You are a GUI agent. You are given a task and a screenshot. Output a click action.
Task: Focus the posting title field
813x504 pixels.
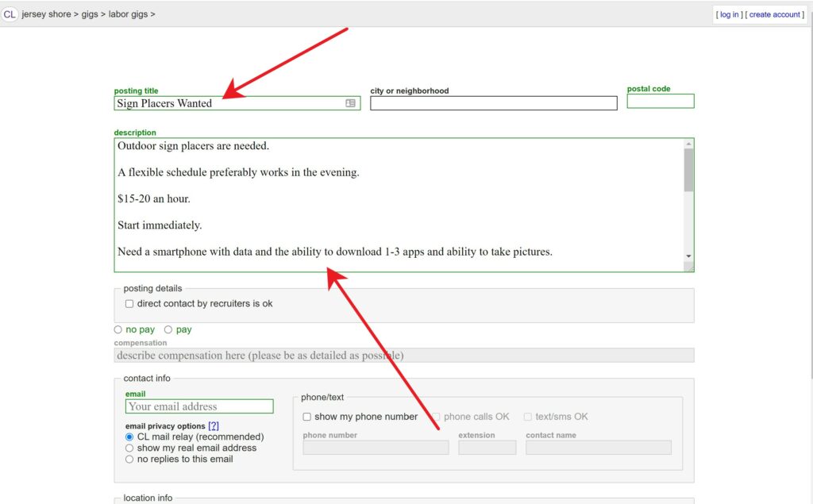[237, 103]
